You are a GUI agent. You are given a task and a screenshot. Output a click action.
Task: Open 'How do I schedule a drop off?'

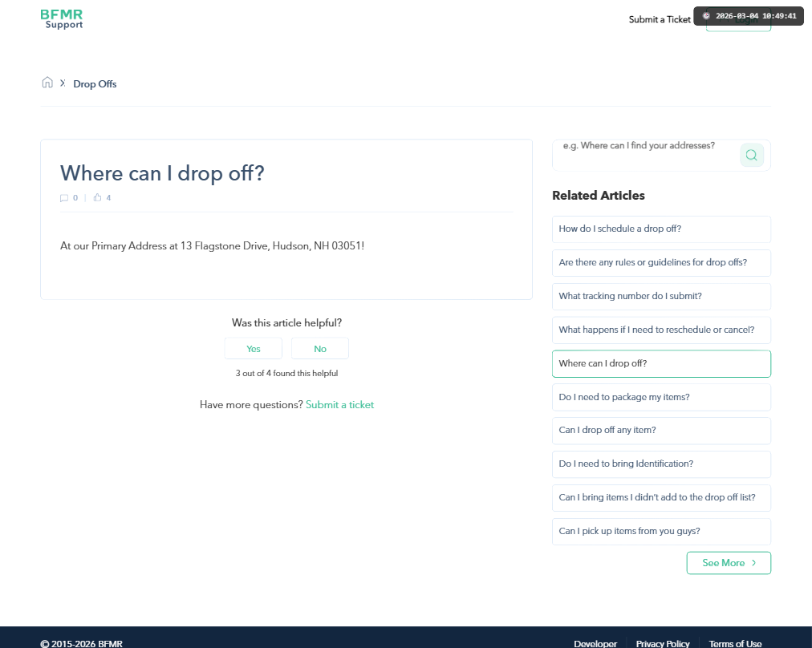point(661,229)
